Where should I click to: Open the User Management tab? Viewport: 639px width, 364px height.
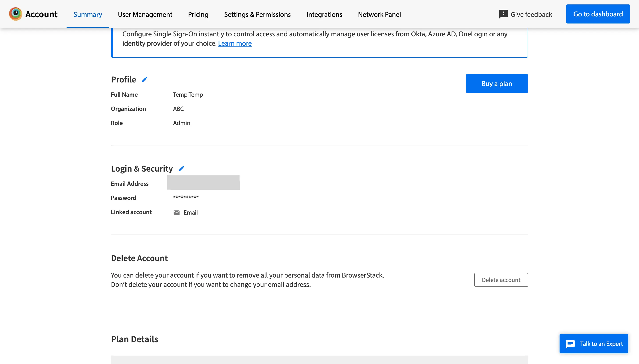pos(145,14)
